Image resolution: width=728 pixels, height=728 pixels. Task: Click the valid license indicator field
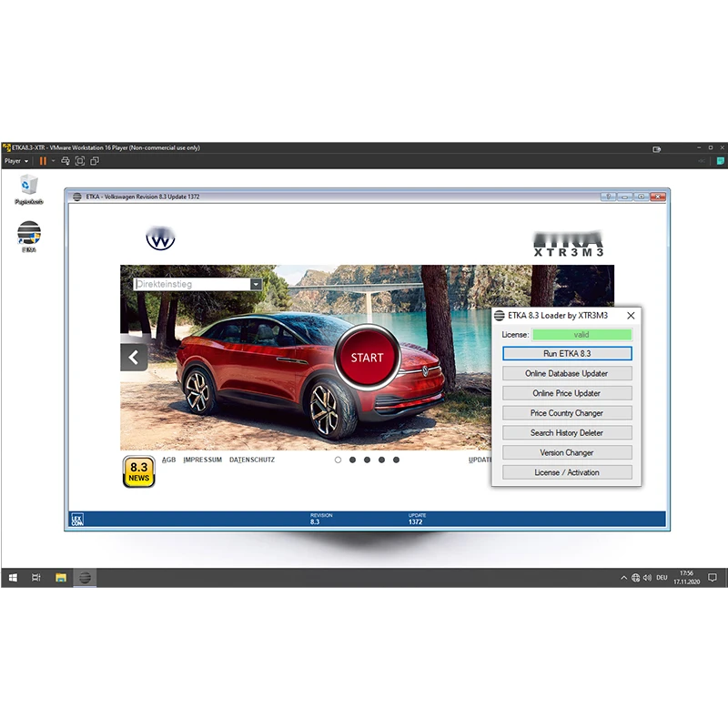(x=581, y=334)
